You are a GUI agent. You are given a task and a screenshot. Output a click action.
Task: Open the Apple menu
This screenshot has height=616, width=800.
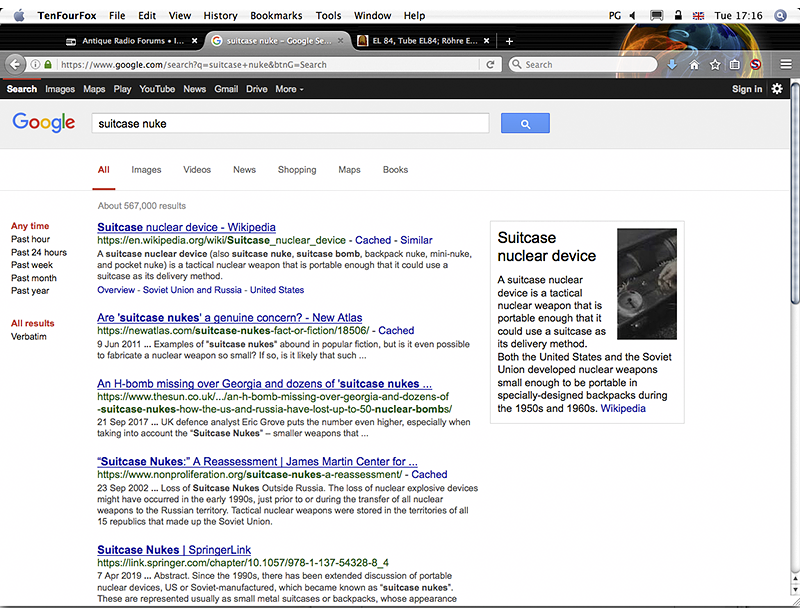[19, 15]
